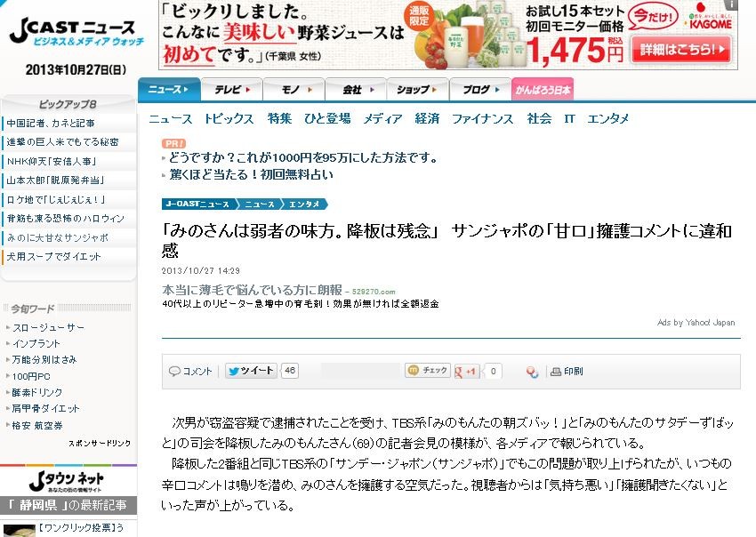
Task: Open the 薄毛 hair-loss ad link
Action: click(253, 290)
